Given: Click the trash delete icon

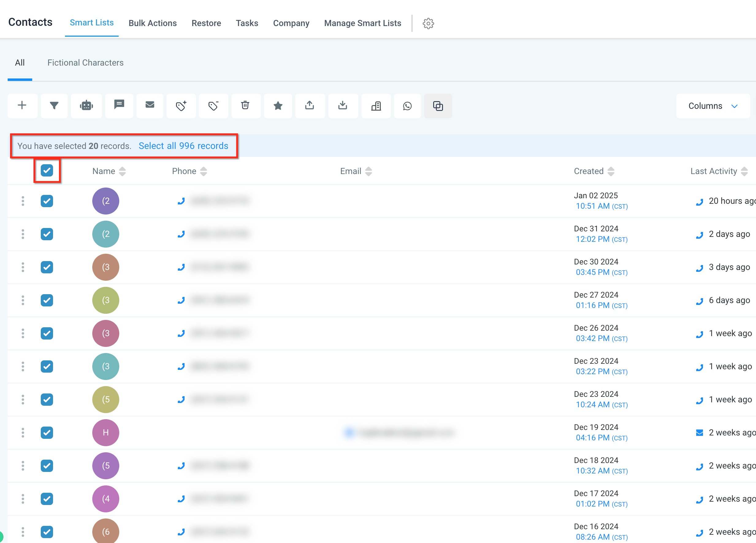Looking at the screenshot, I should tap(245, 106).
